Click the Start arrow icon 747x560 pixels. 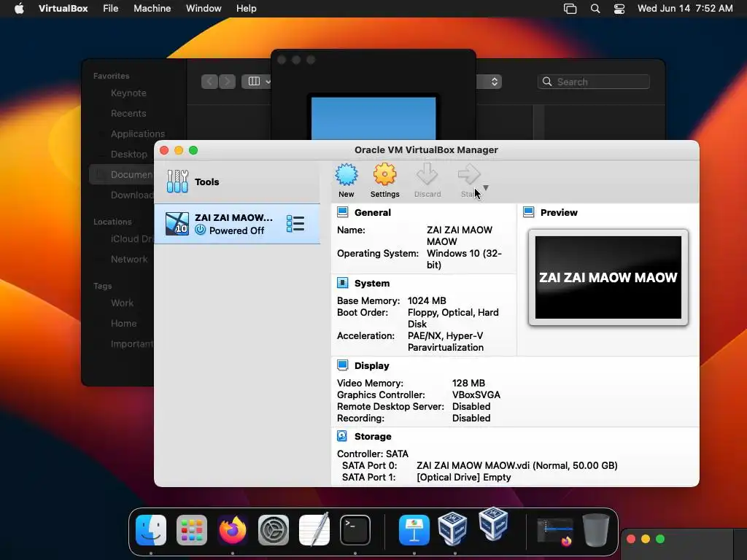(x=469, y=174)
